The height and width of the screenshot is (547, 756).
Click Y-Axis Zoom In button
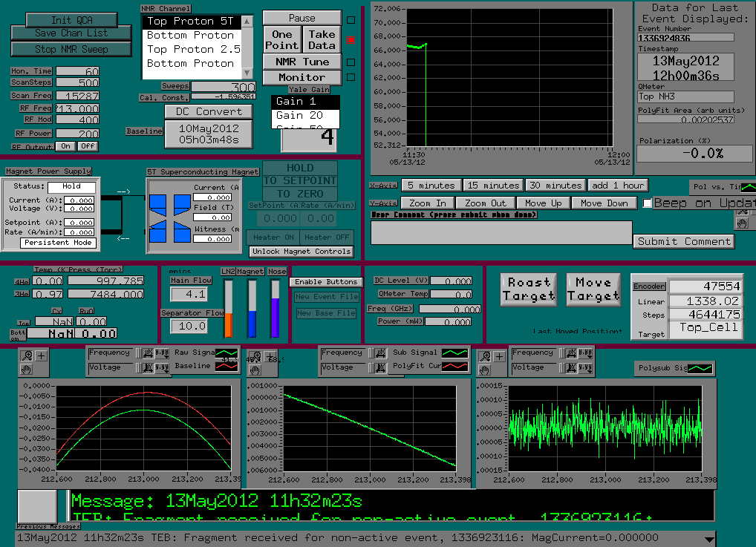point(428,203)
